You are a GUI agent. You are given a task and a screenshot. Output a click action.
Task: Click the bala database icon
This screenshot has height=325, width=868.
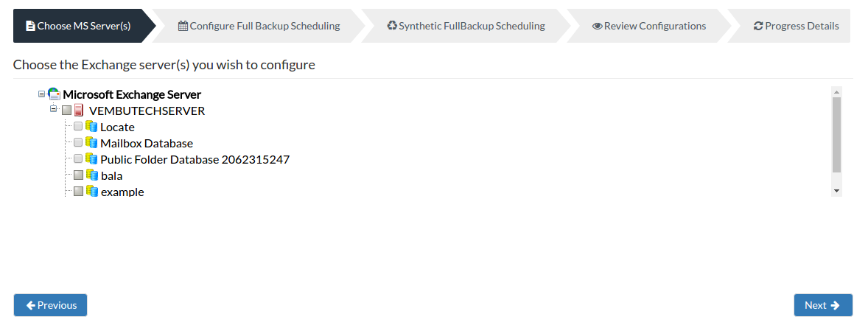92,175
